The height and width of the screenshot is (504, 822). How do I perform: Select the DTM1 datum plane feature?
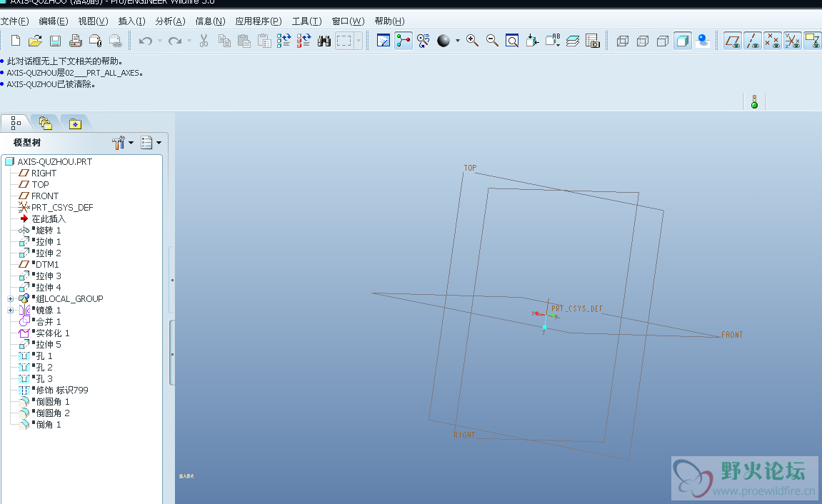coord(47,265)
